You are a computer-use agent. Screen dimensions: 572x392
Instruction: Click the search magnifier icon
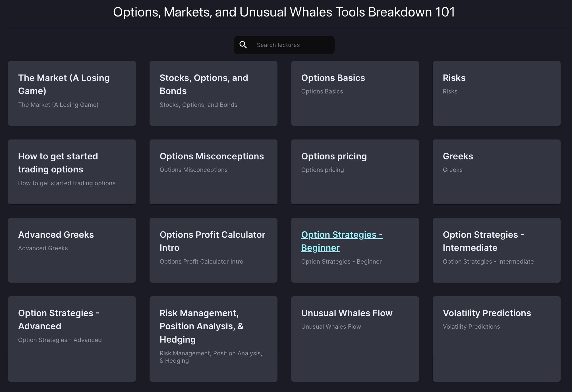point(243,45)
